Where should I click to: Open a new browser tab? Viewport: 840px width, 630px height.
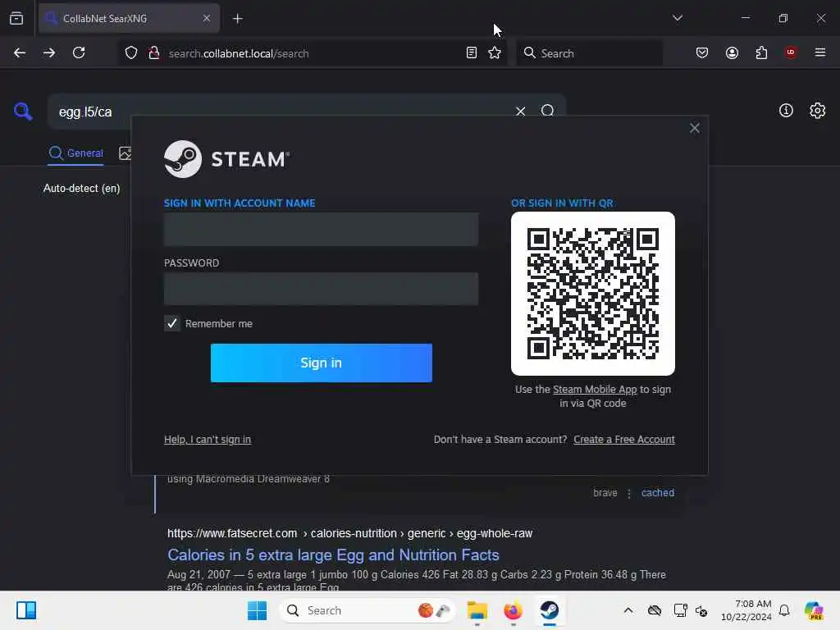pos(238,19)
